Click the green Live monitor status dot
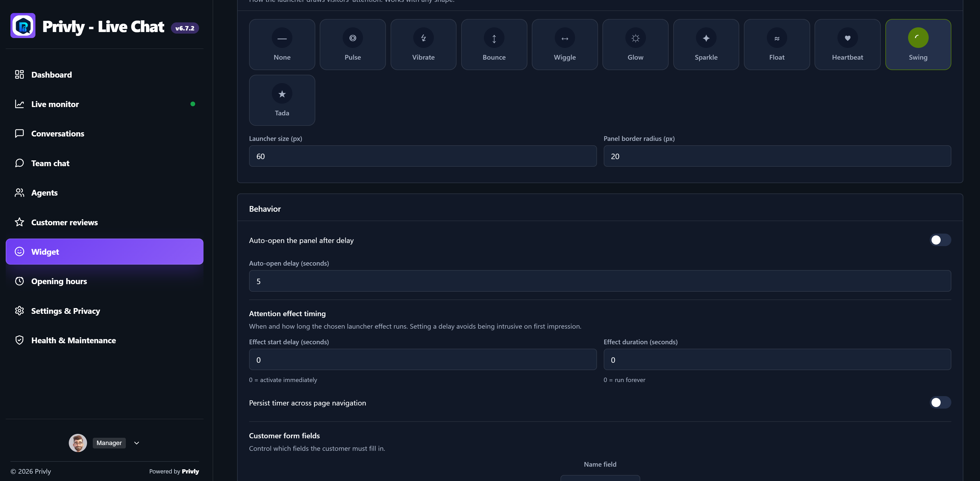 (193, 104)
